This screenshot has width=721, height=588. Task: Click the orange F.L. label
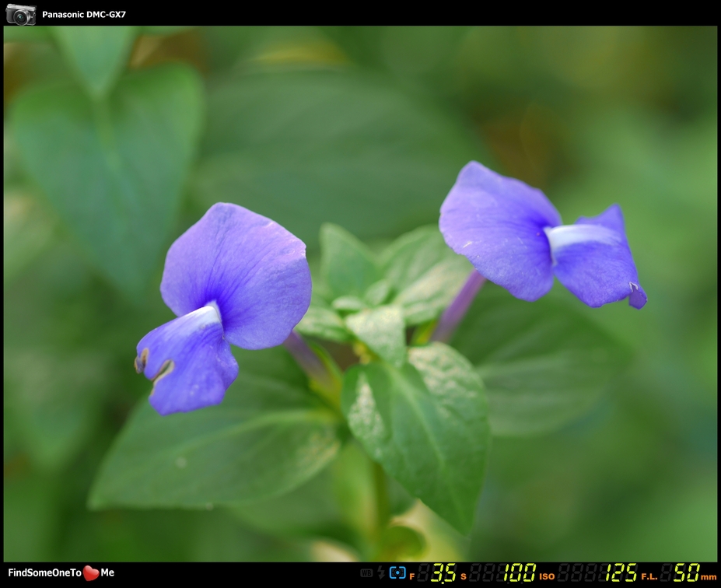[x=649, y=576]
